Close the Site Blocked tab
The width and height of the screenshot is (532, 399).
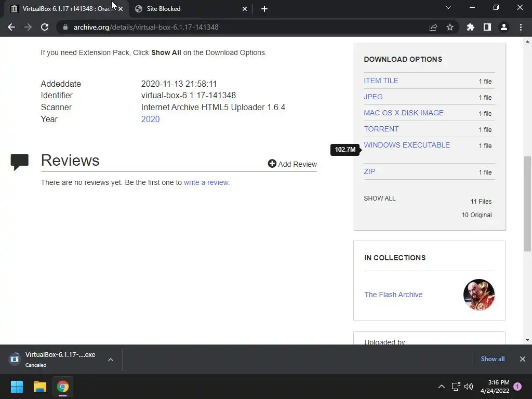pyautogui.click(x=245, y=9)
